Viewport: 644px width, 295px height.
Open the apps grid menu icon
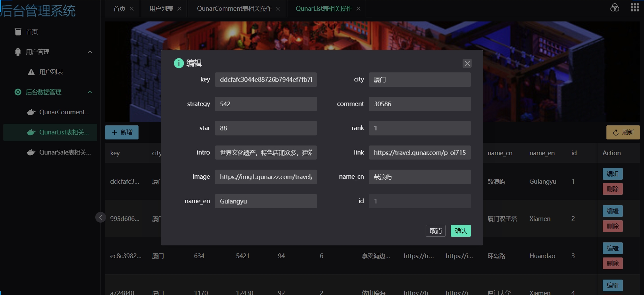coord(635,8)
